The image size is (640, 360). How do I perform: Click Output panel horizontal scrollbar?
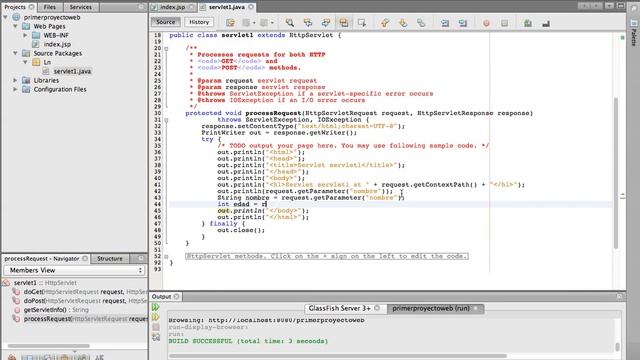(x=338, y=356)
